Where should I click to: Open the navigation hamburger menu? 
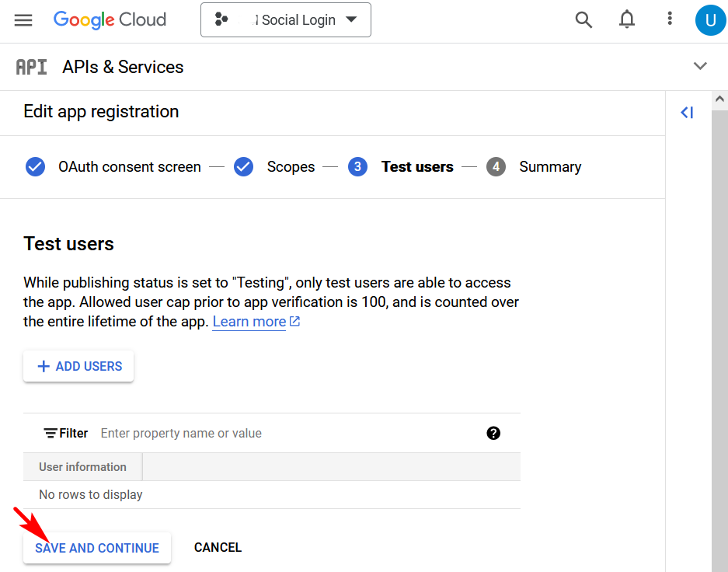pos(23,19)
